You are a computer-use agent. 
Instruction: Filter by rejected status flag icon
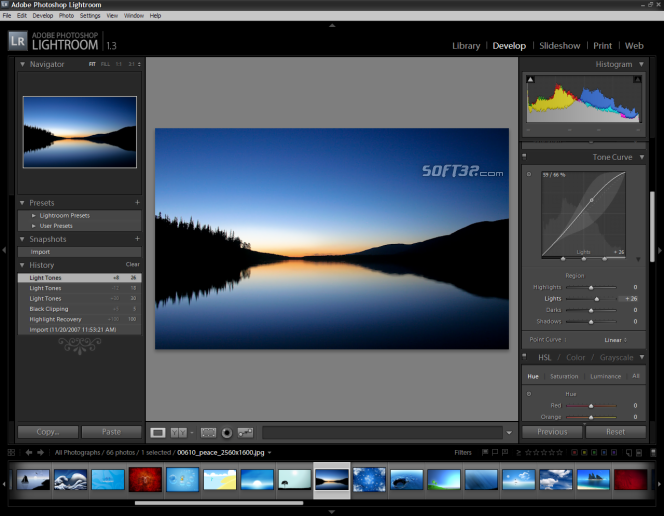pyautogui.click(x=505, y=453)
